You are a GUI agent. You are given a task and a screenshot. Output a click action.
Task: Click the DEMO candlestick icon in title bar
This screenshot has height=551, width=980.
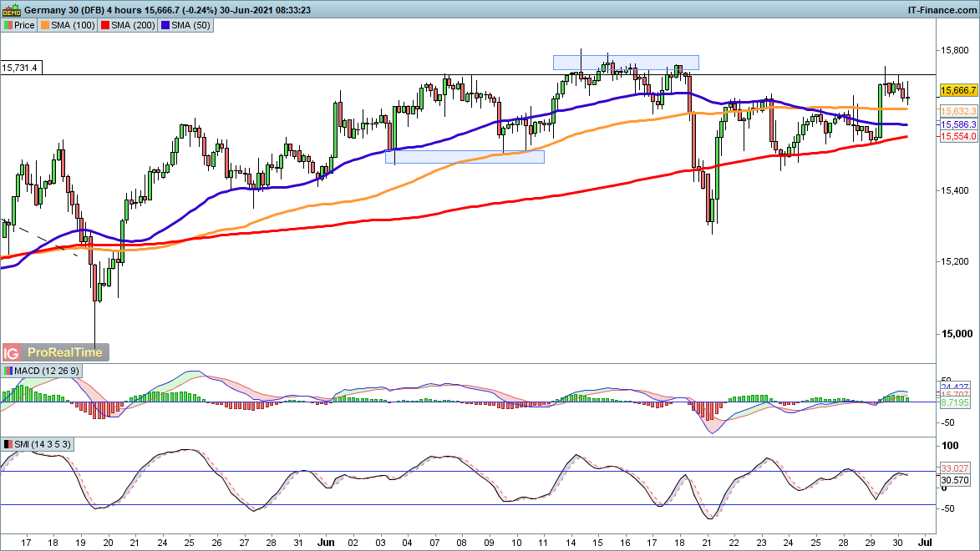[11, 9]
